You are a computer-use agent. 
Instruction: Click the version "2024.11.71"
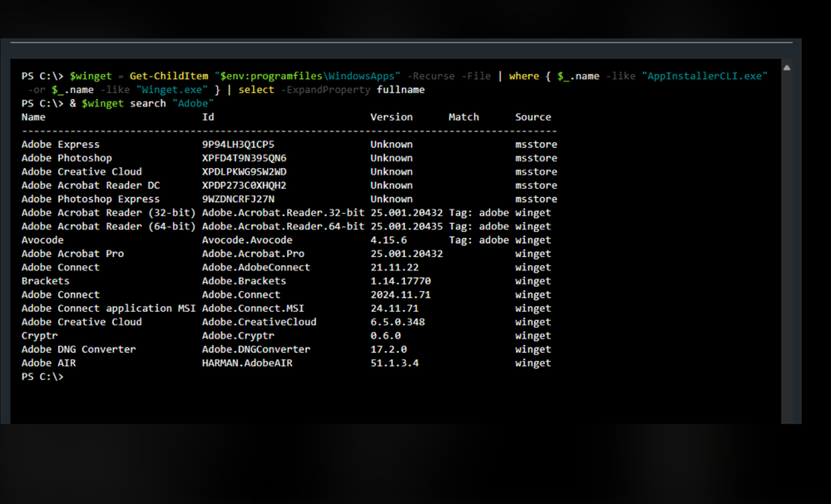coord(401,294)
